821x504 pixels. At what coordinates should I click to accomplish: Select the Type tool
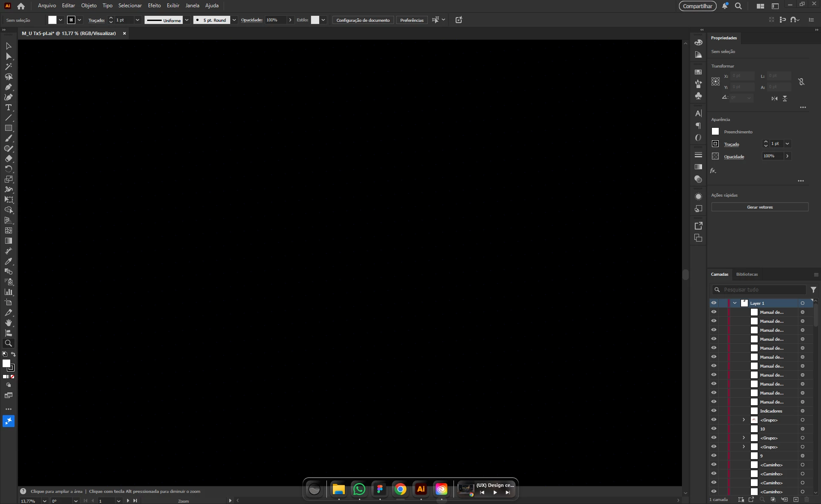tap(9, 107)
